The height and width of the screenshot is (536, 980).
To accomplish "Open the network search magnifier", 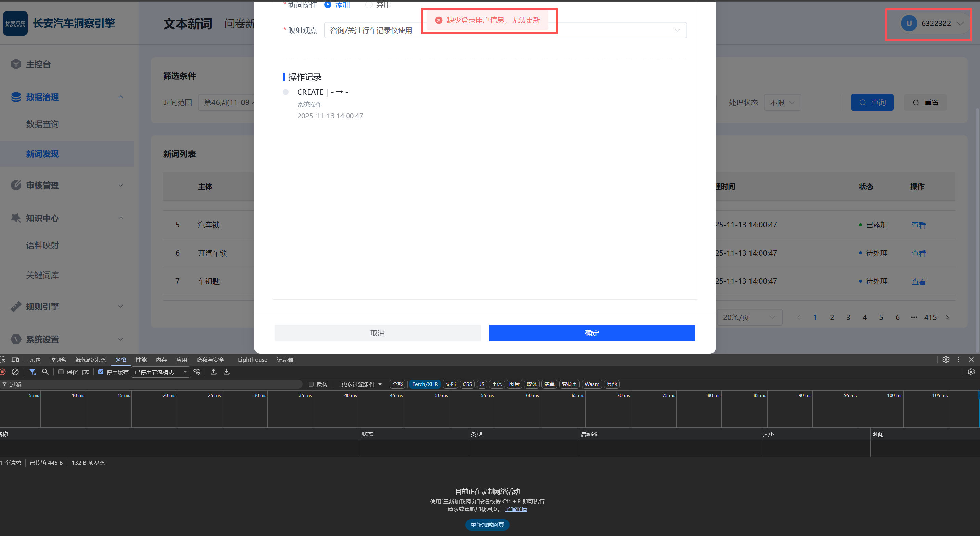I will point(45,372).
